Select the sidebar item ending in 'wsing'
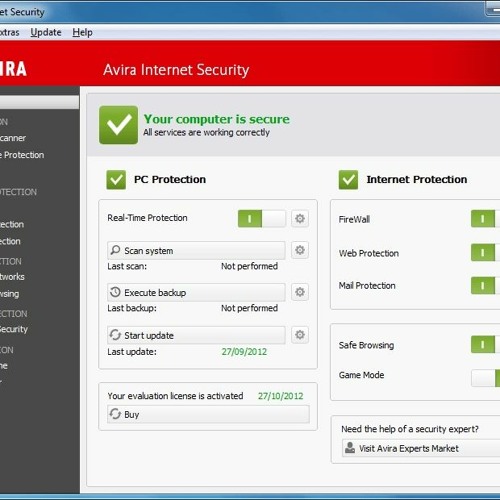500x500 pixels. coord(9,294)
